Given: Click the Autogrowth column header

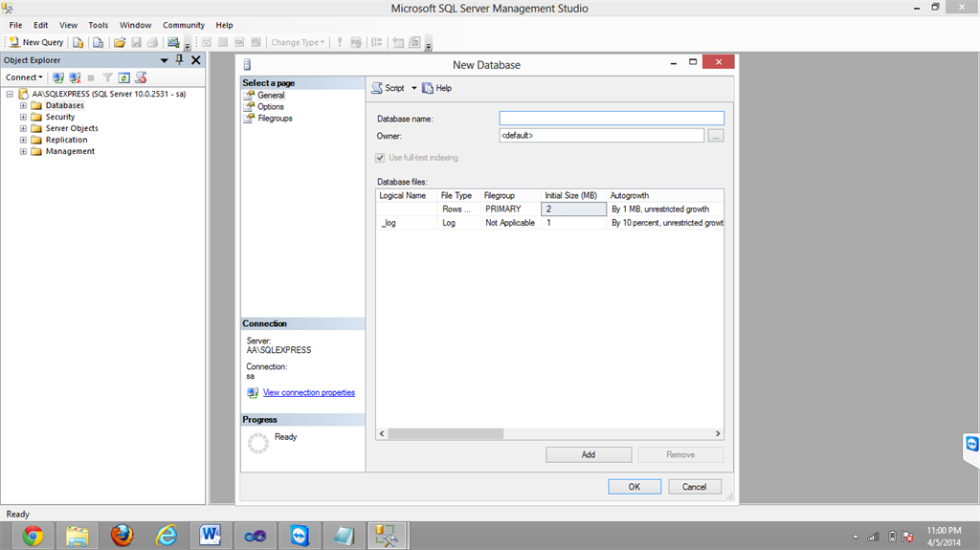Looking at the screenshot, I should [665, 196].
